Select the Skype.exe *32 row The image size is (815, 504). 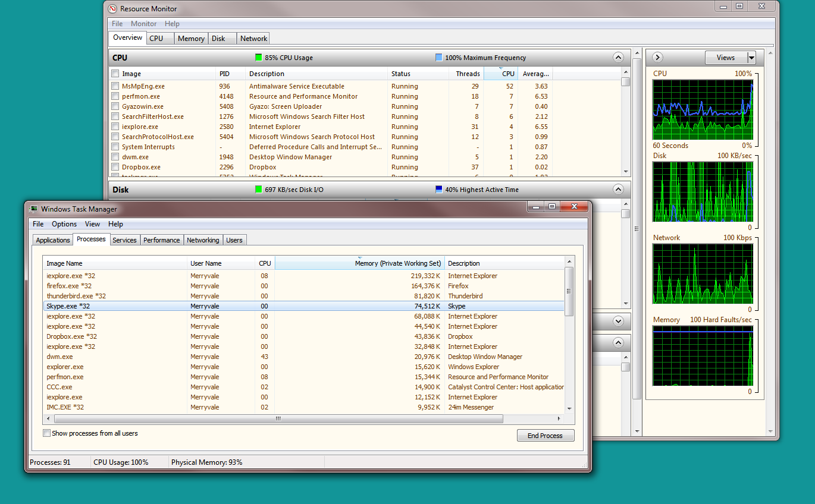[303, 306]
